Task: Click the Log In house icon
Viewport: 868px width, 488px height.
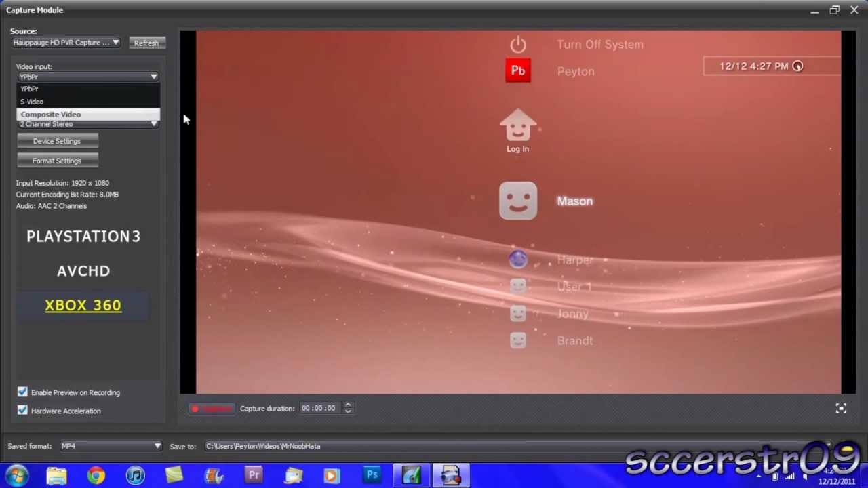Action: (x=518, y=125)
